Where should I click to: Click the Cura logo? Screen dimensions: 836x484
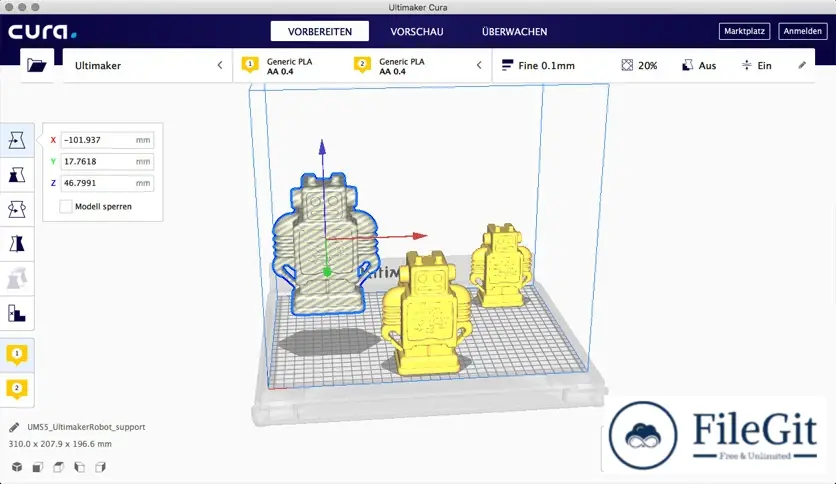(42, 31)
